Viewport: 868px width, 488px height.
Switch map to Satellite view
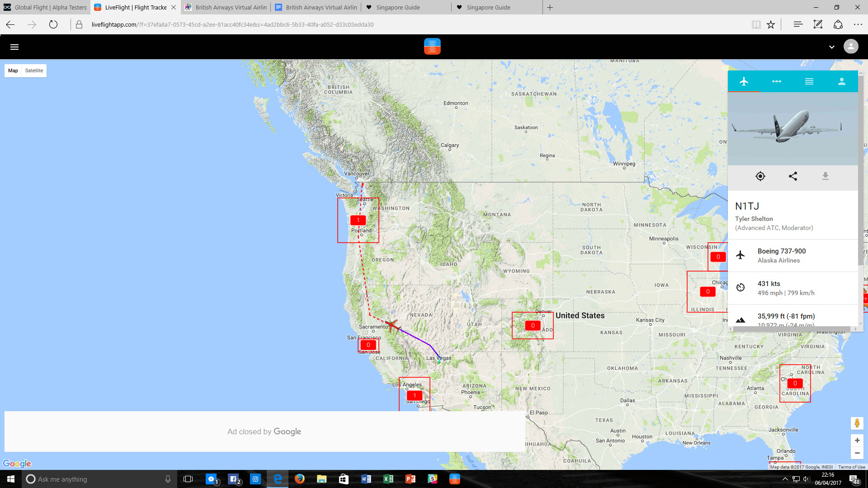pyautogui.click(x=34, y=70)
